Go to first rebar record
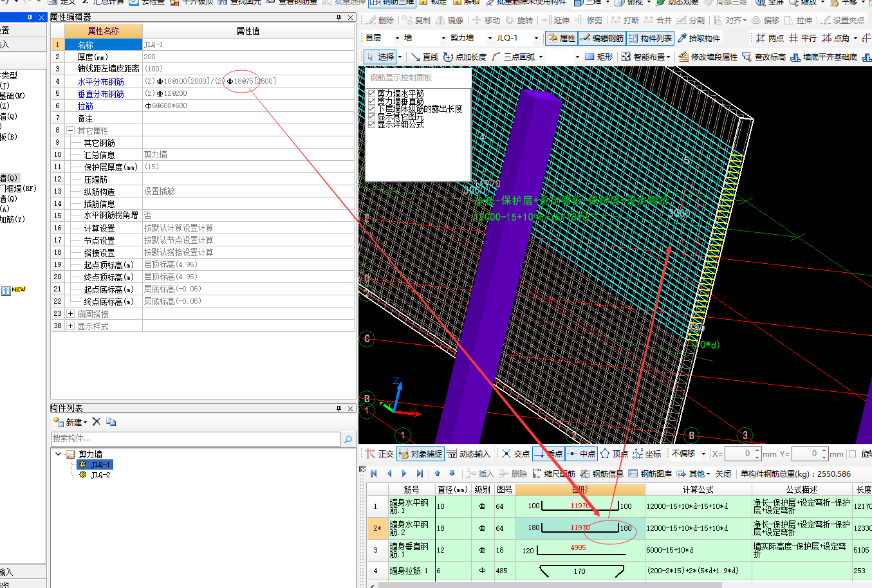 [x=373, y=474]
